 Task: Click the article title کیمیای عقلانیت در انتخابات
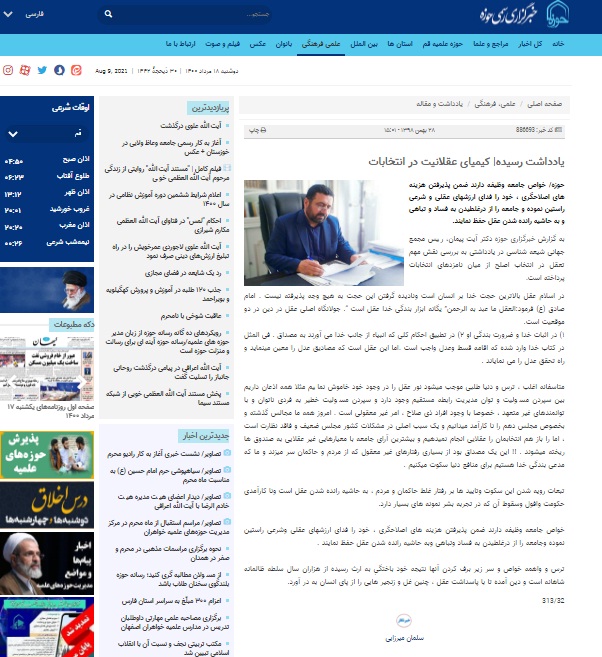tap(466, 162)
